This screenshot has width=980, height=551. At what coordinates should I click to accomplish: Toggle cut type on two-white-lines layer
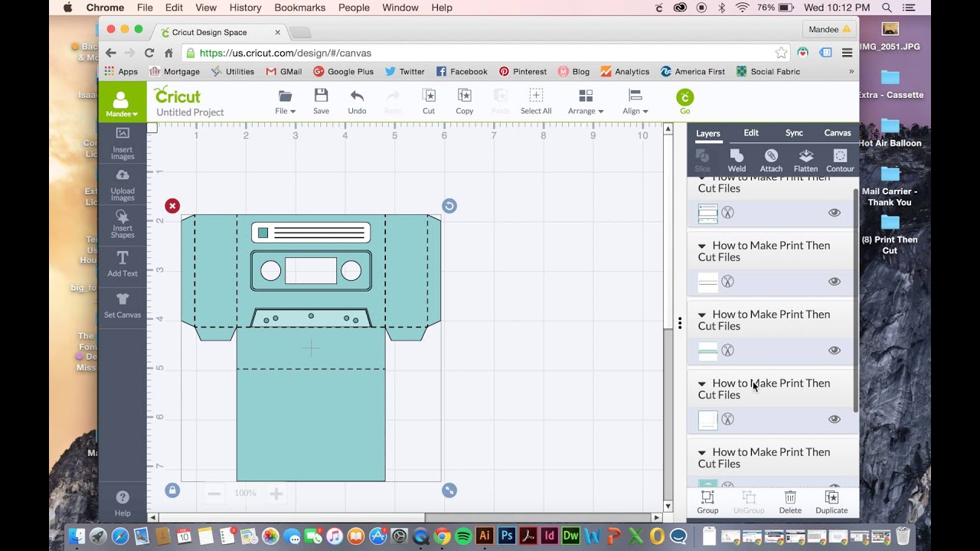coord(728,282)
